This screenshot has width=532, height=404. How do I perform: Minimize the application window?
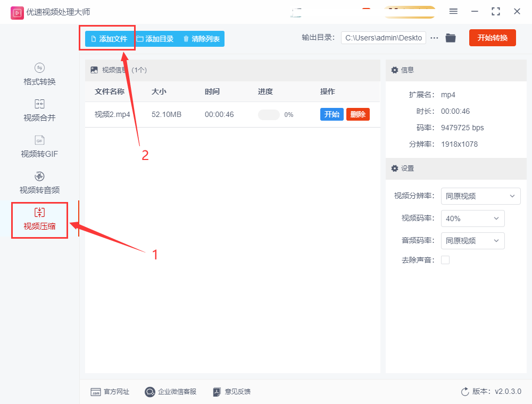coord(475,12)
